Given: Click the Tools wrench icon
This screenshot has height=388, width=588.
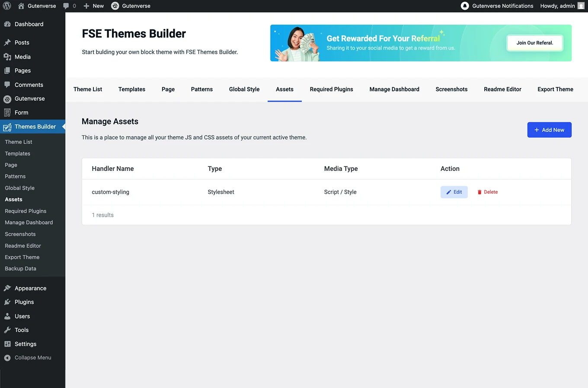Looking at the screenshot, I should click(7, 330).
